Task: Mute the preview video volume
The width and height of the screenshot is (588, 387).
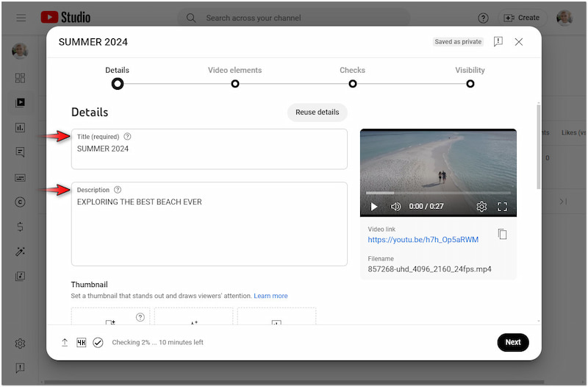Action: pyautogui.click(x=395, y=207)
